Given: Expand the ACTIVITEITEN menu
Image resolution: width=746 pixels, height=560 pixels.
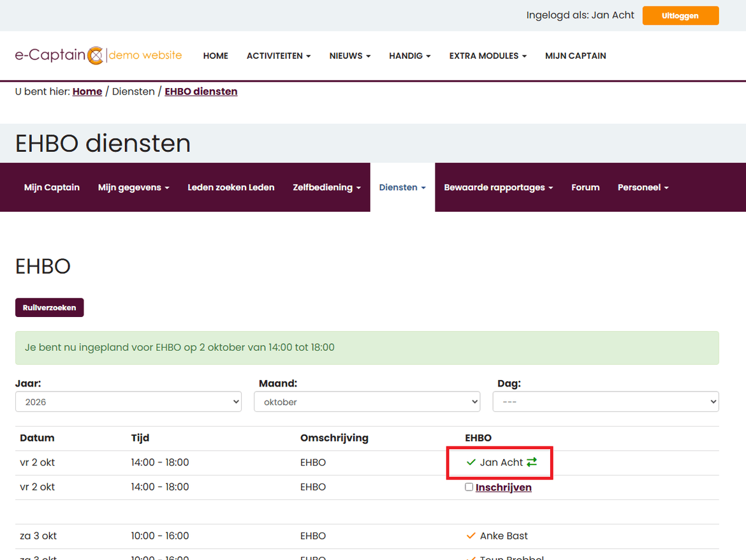Looking at the screenshot, I should click(x=279, y=55).
